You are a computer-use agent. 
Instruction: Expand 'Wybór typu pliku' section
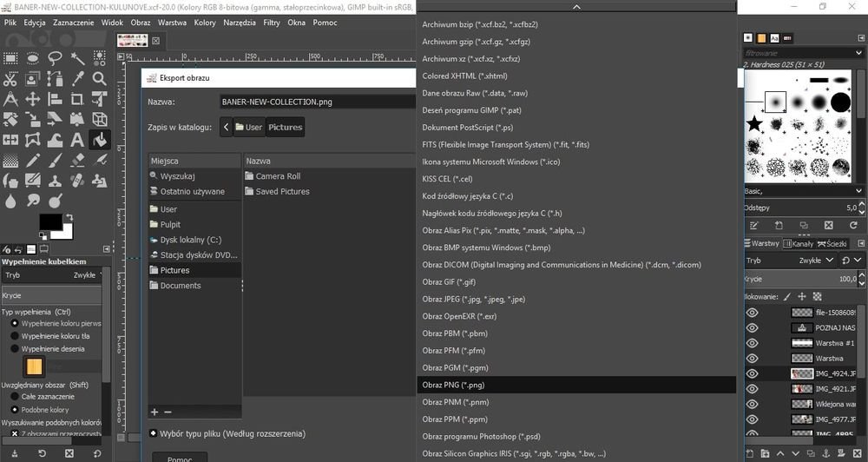154,433
